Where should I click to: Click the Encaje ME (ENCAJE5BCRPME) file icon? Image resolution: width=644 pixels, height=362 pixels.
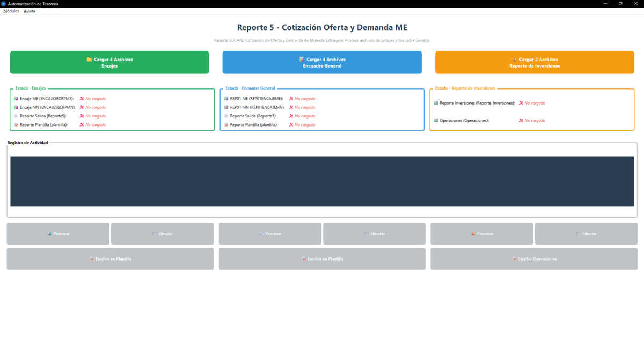point(16,98)
